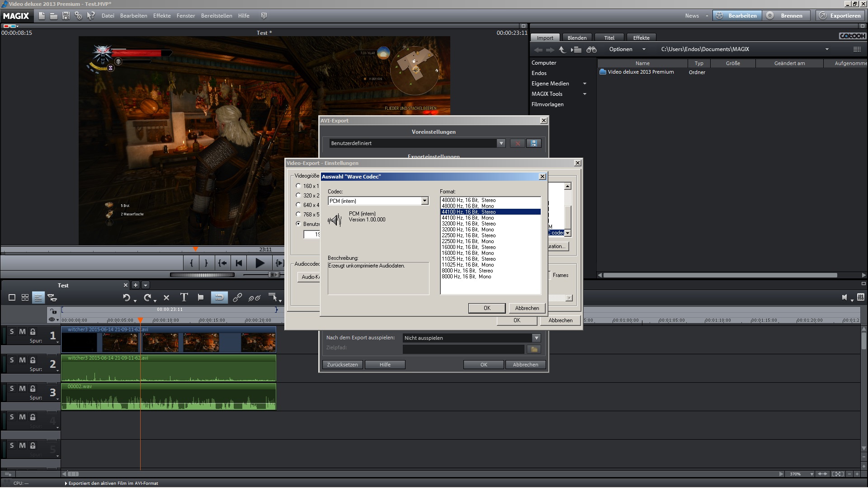Click the speech bubble help icon
Viewport: 868px width, 488px height.
(264, 16)
